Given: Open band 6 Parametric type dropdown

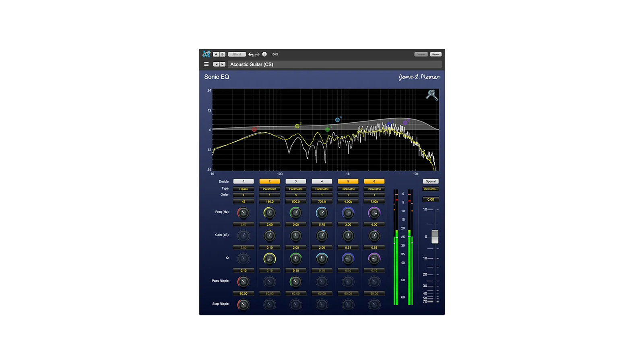Looking at the screenshot, I should pyautogui.click(x=374, y=189).
